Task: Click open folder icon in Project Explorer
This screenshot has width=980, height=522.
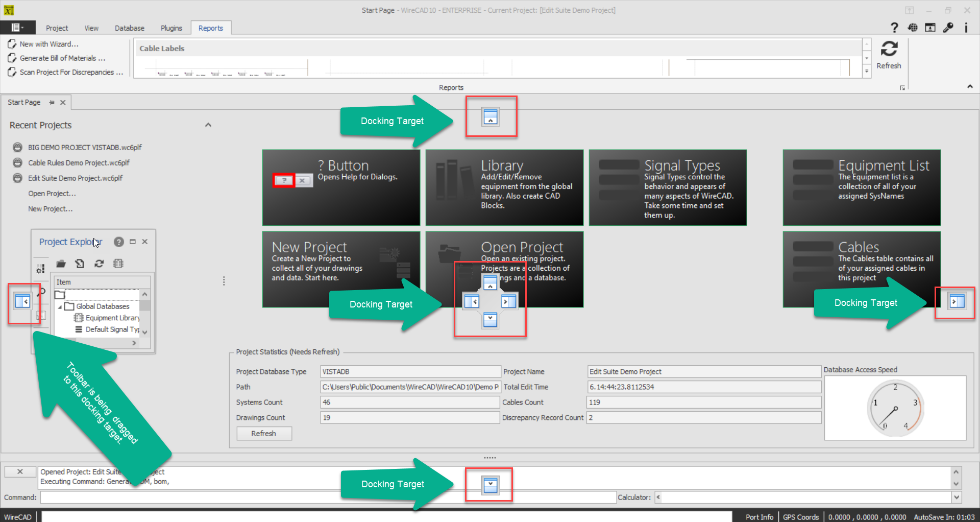Action: (61, 264)
